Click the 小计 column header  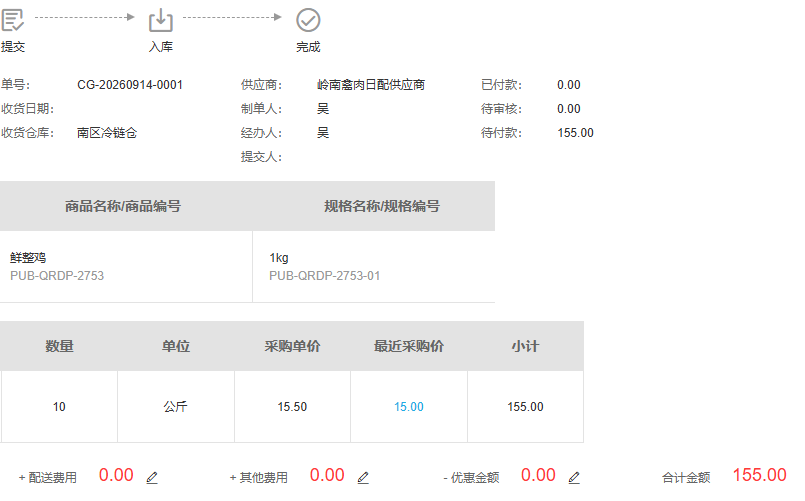pyautogui.click(x=525, y=346)
